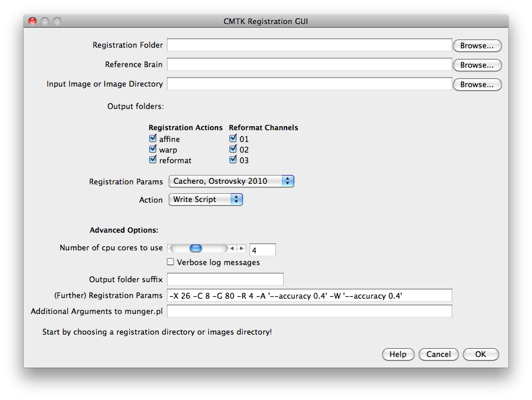532x400 pixels.
Task: Click the Additional Arguments to munger.pl field
Action: click(309, 311)
